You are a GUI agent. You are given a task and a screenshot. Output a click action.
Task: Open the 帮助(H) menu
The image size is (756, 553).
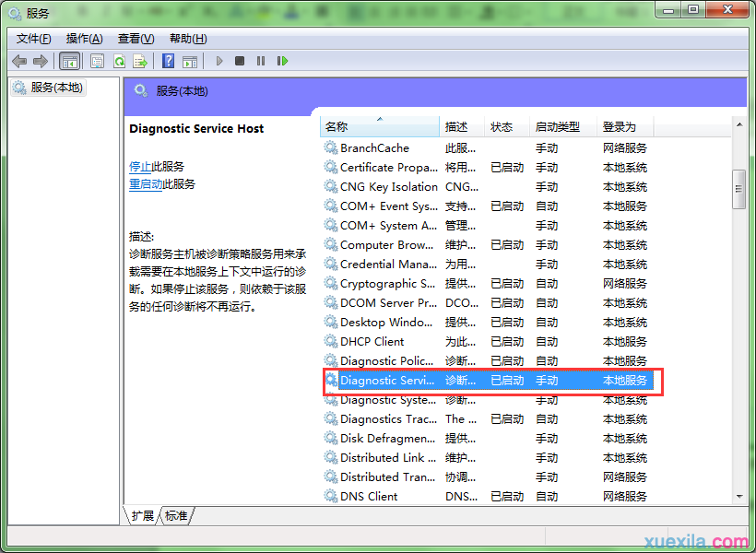(x=188, y=39)
